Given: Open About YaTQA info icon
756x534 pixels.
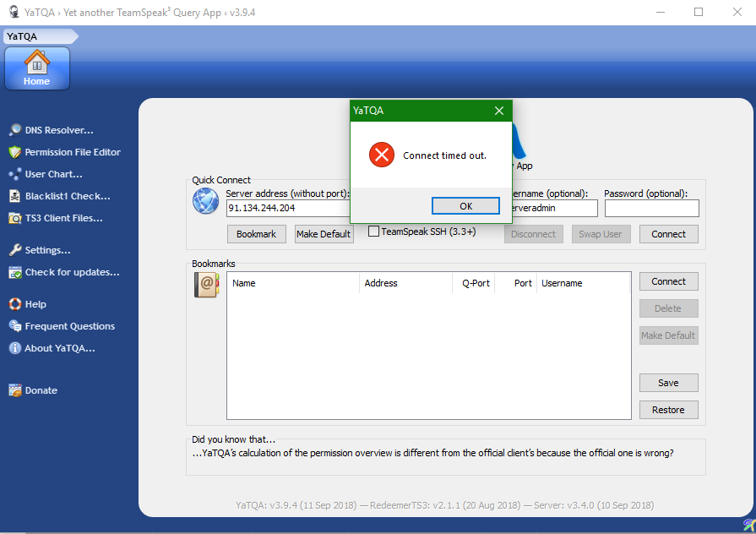Looking at the screenshot, I should (x=15, y=348).
